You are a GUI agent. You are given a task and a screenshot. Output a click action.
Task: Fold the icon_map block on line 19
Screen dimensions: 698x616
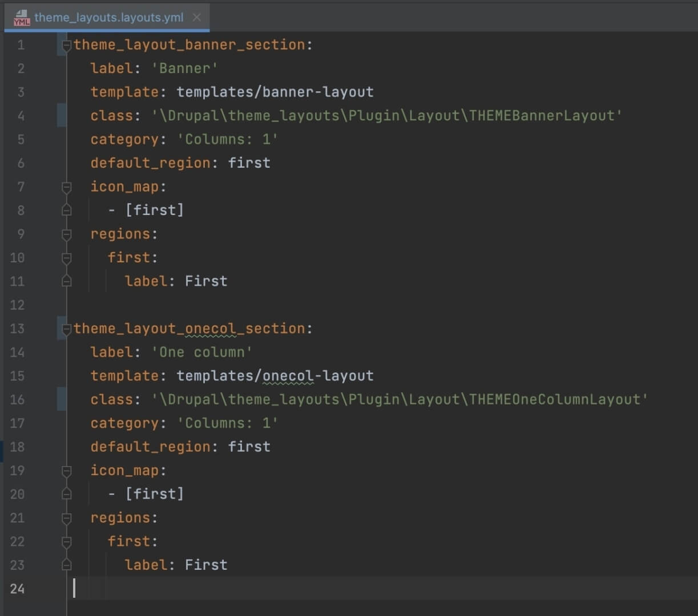67,471
